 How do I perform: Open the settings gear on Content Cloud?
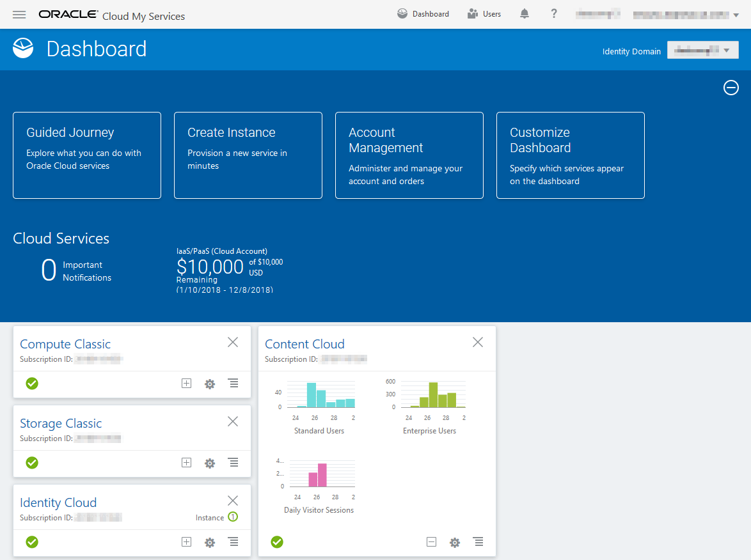(454, 541)
